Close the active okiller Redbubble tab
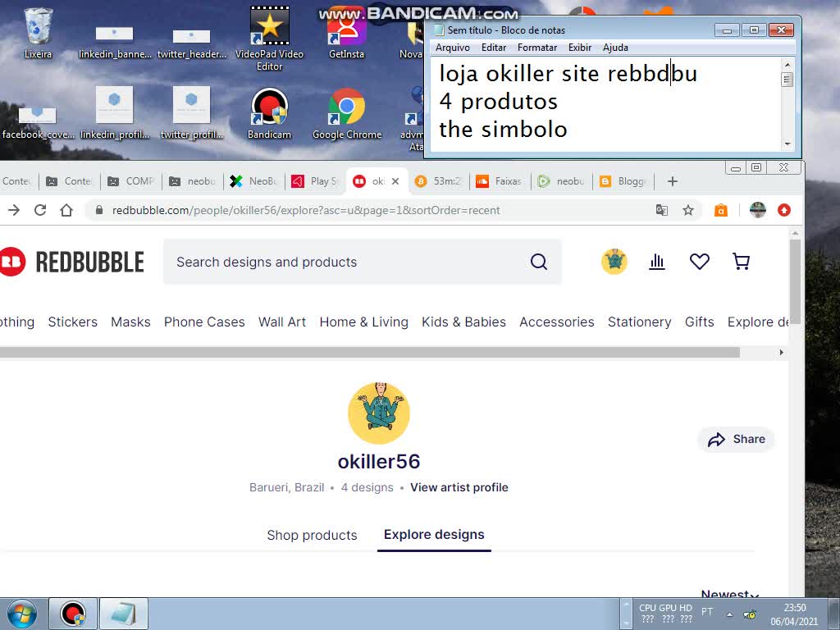 click(x=395, y=181)
